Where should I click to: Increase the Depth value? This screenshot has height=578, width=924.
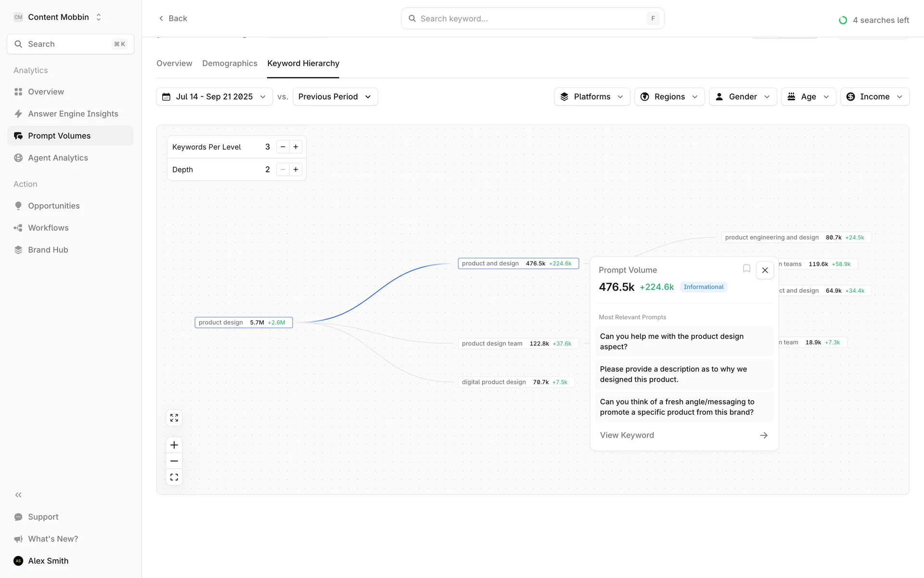[x=296, y=170]
